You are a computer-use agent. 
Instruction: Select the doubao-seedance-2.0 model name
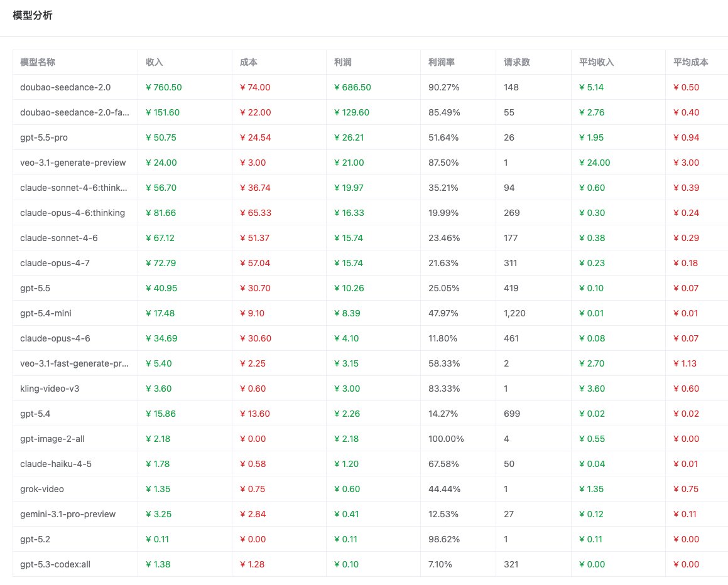point(65,87)
